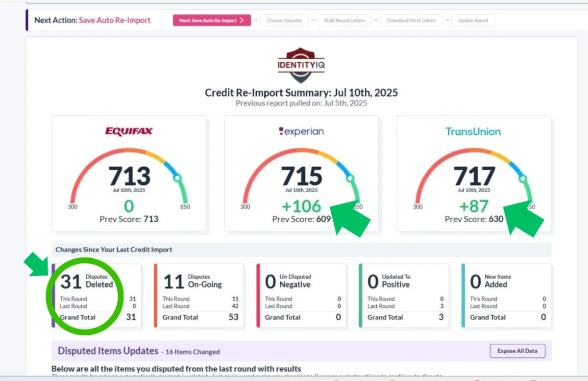Click the Next Action: Save Auto Re-Import label
The image size is (588, 381).
93,21
